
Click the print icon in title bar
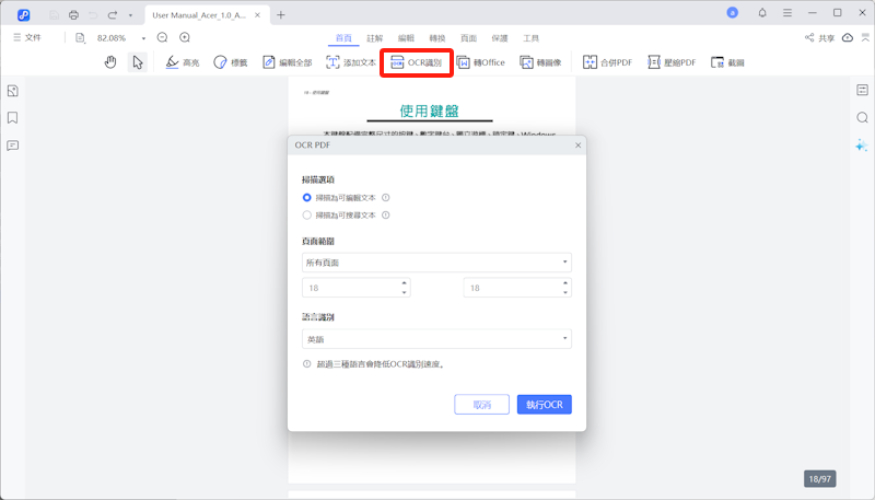pyautogui.click(x=74, y=15)
